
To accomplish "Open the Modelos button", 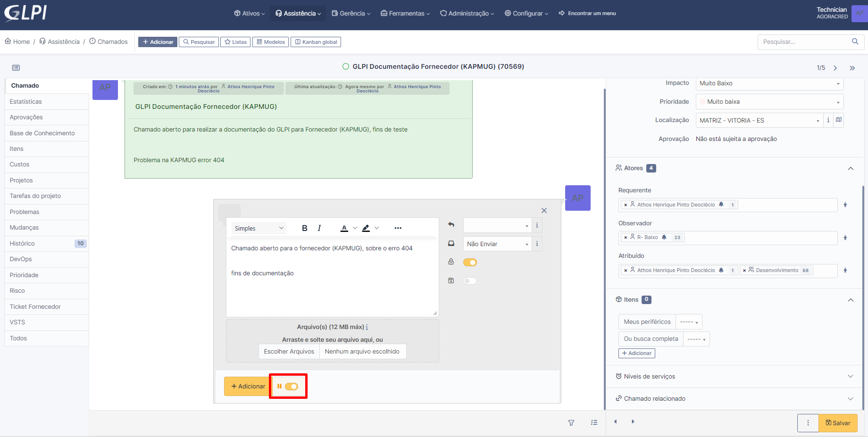I will coord(271,42).
